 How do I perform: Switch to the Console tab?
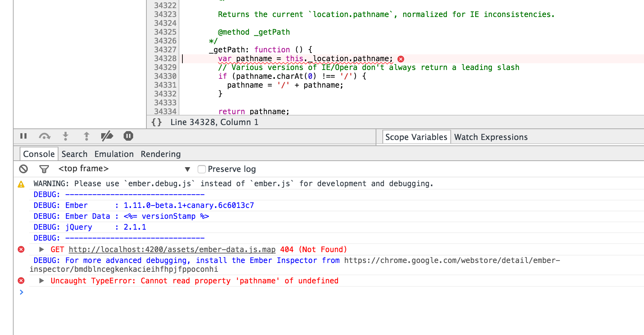[39, 154]
